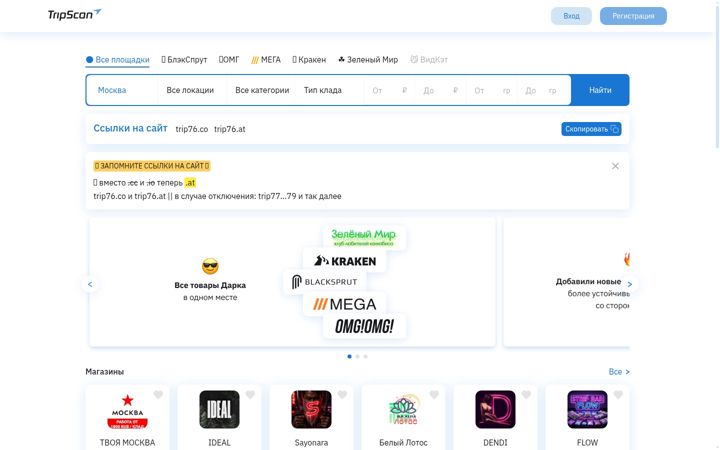
Task: Click the Зеленый Мир clover icon
Action: 341,59
